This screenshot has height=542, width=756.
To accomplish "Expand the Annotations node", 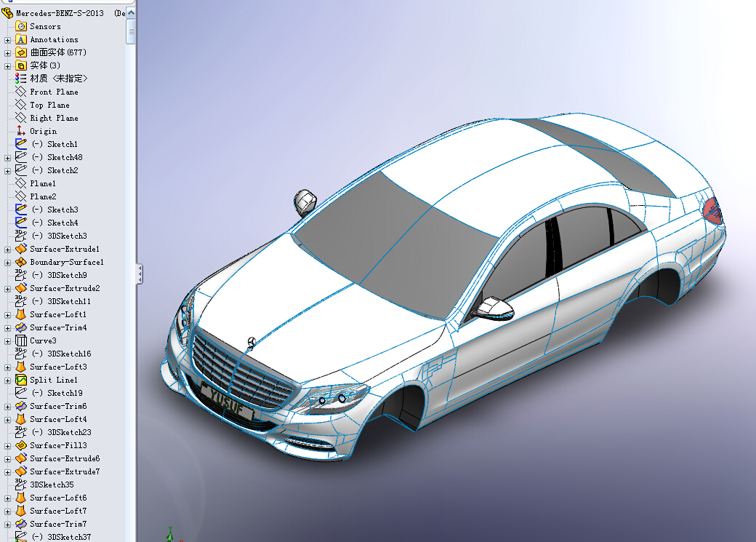I will (8, 40).
